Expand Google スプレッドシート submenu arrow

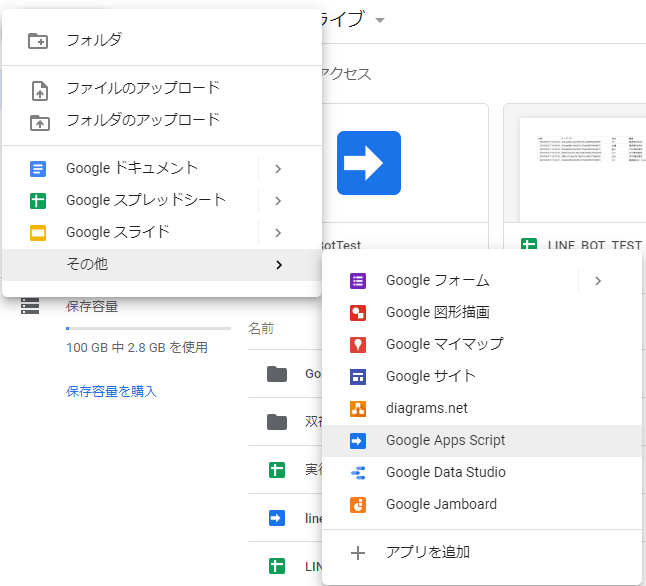tap(278, 201)
